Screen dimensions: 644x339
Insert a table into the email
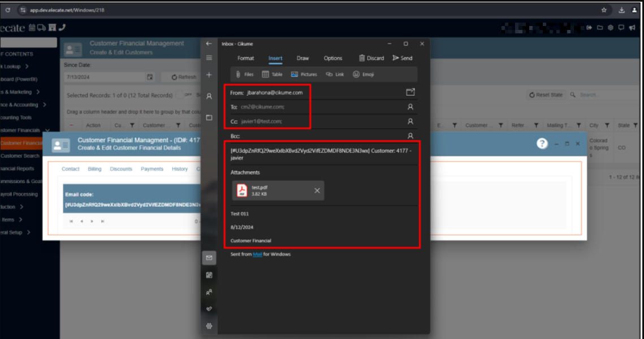272,75
